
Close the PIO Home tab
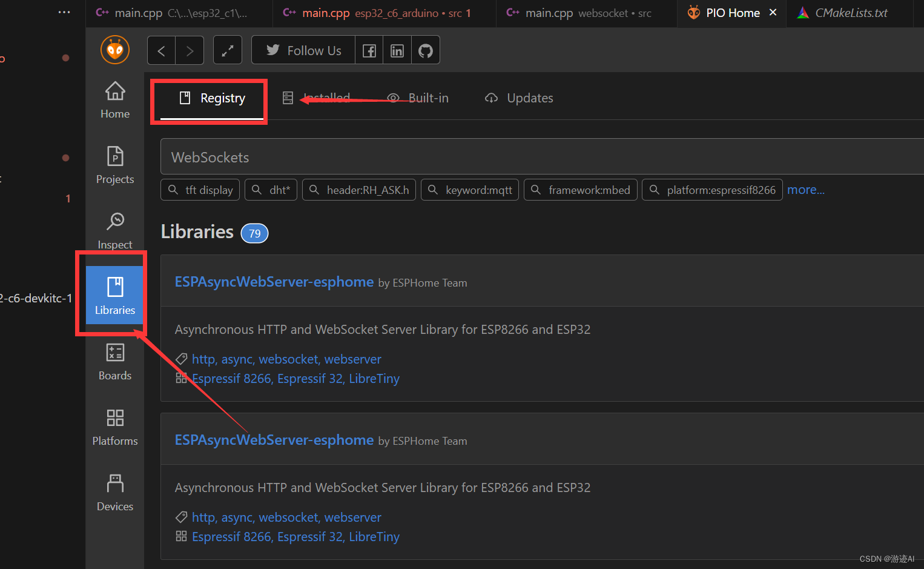click(x=773, y=13)
